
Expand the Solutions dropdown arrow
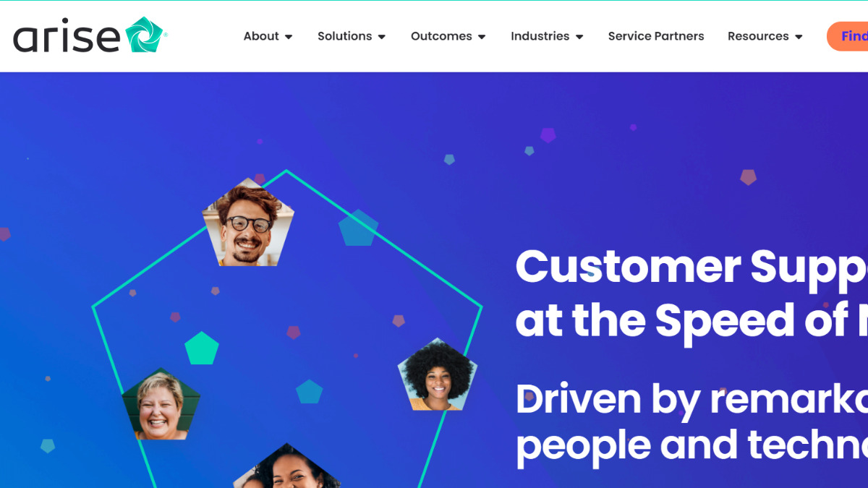click(382, 37)
